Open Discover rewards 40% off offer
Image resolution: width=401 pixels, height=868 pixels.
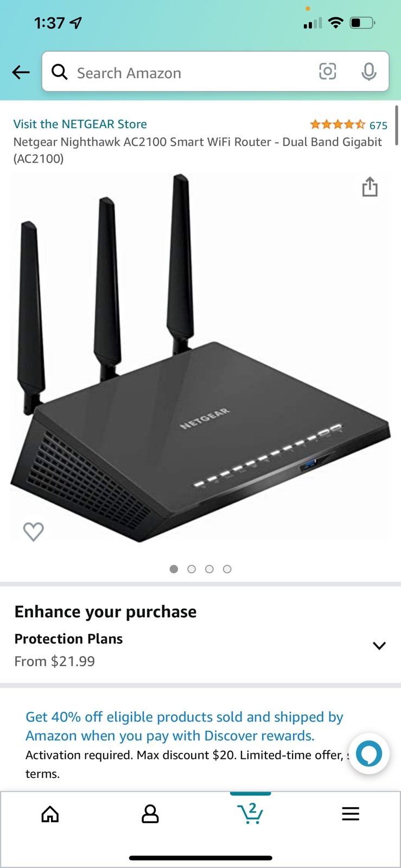184,726
